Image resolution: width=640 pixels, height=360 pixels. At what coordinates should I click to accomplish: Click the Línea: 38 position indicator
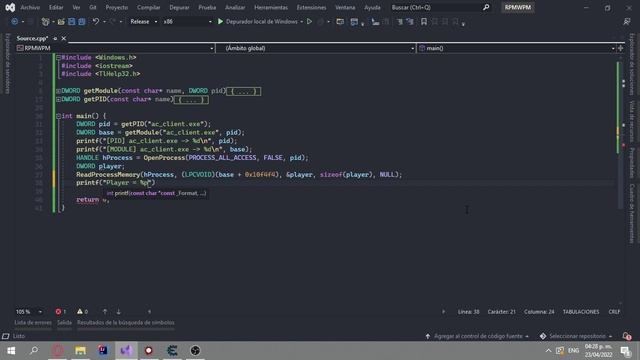(x=469, y=312)
